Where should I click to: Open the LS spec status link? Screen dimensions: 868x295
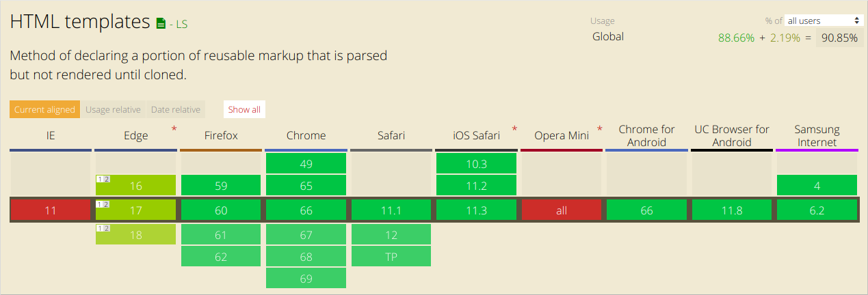[181, 25]
